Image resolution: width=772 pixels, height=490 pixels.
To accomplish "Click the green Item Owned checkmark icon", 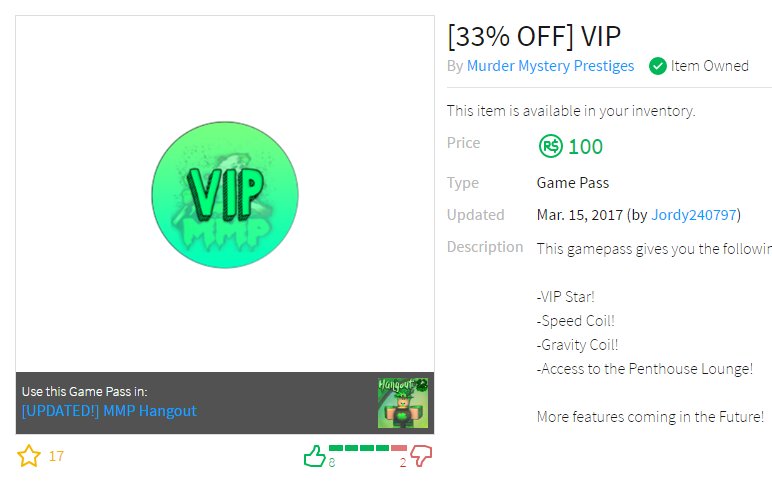I will click(x=658, y=66).
